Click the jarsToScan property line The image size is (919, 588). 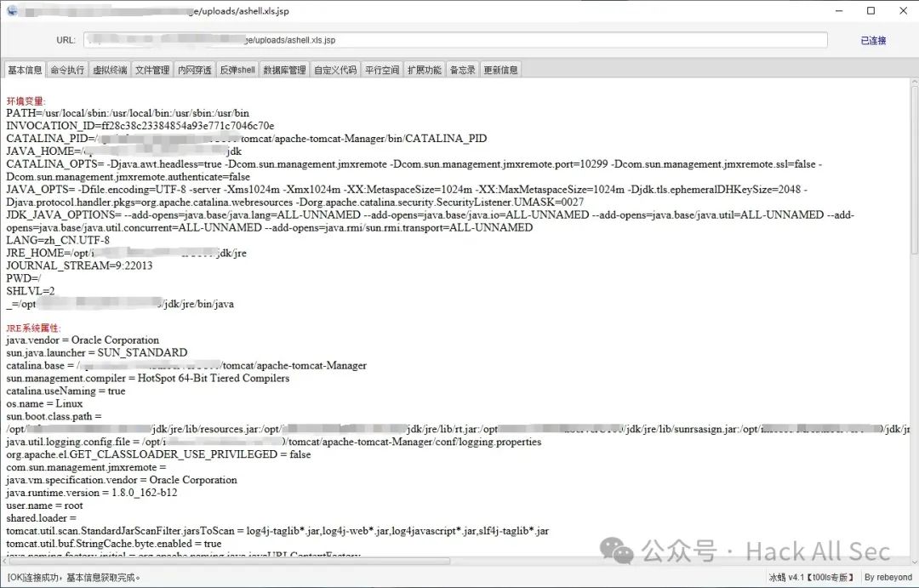click(277, 530)
